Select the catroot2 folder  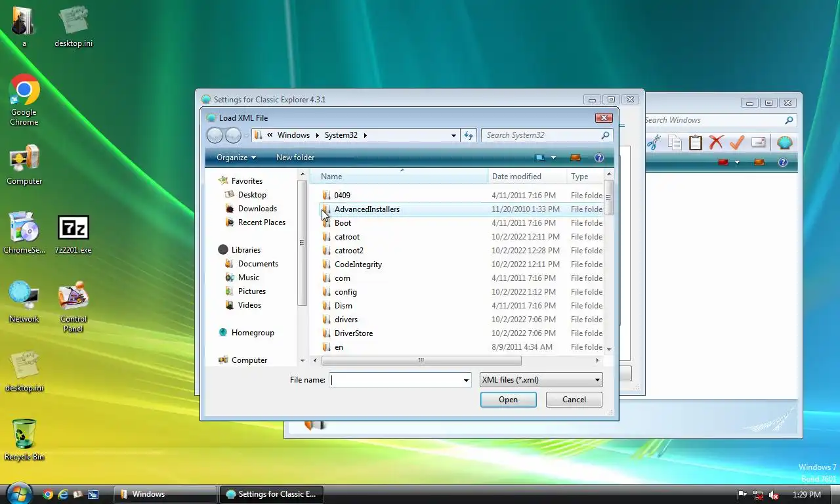[x=349, y=251]
